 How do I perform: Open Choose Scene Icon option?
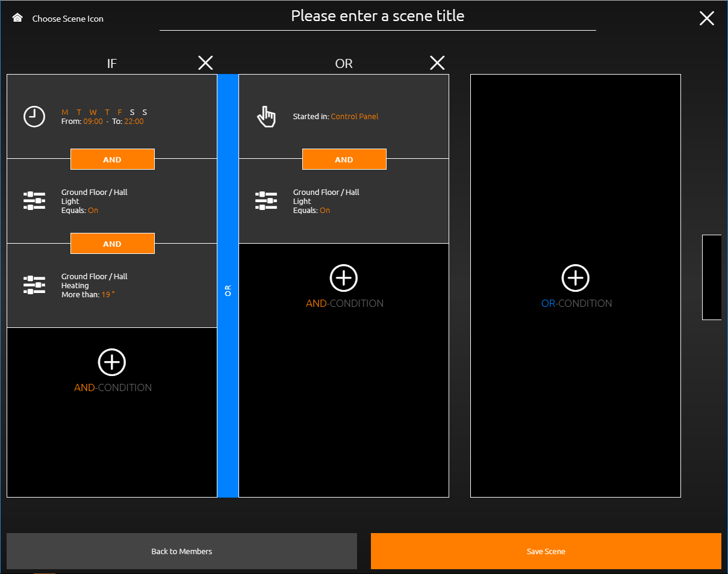(68, 19)
